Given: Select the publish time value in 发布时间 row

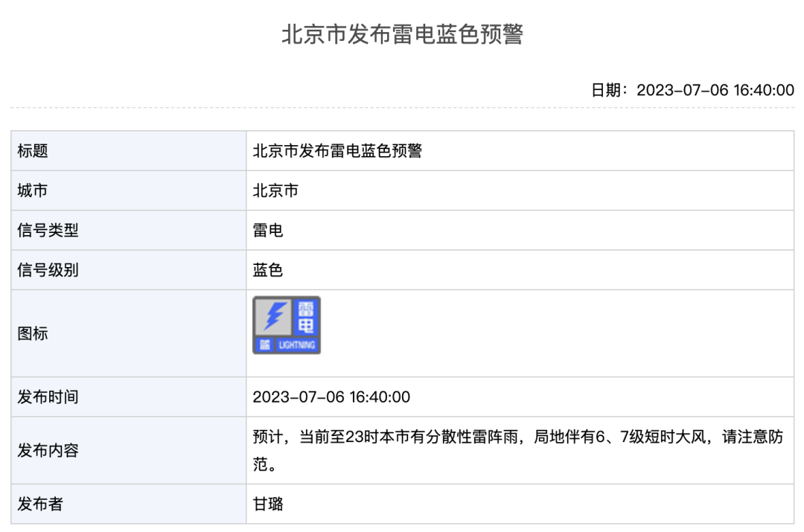Looking at the screenshot, I should (x=331, y=397).
